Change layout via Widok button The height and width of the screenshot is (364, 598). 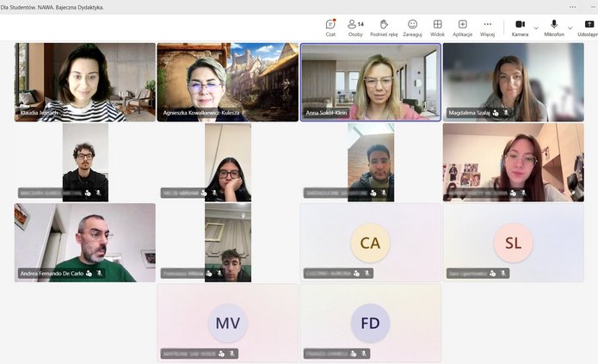[x=437, y=28]
